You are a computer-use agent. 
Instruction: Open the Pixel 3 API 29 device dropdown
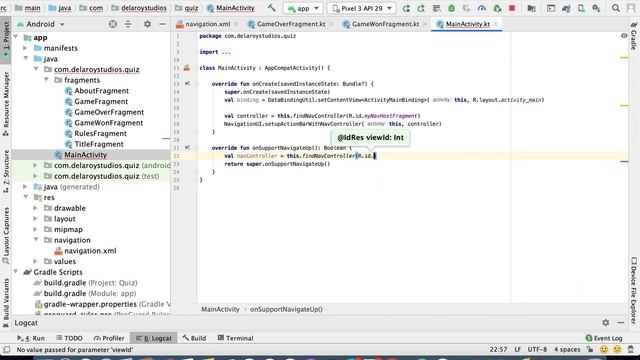tap(362, 8)
